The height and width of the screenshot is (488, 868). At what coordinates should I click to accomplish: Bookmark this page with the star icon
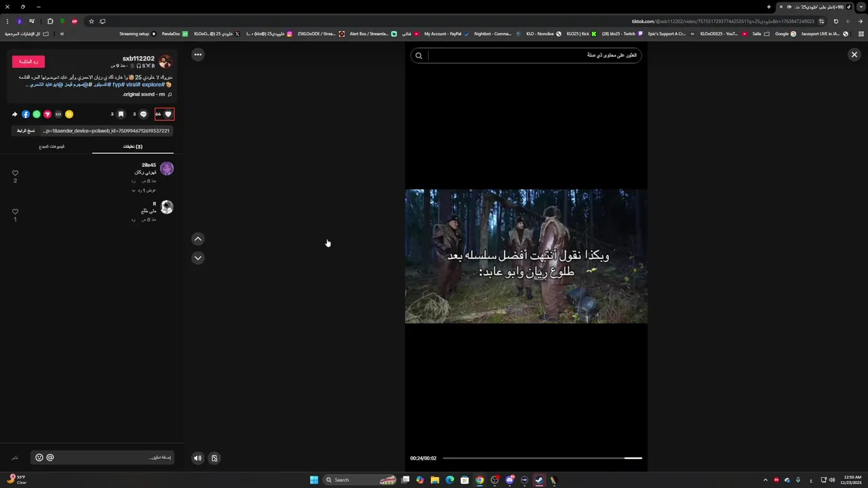tap(92, 21)
